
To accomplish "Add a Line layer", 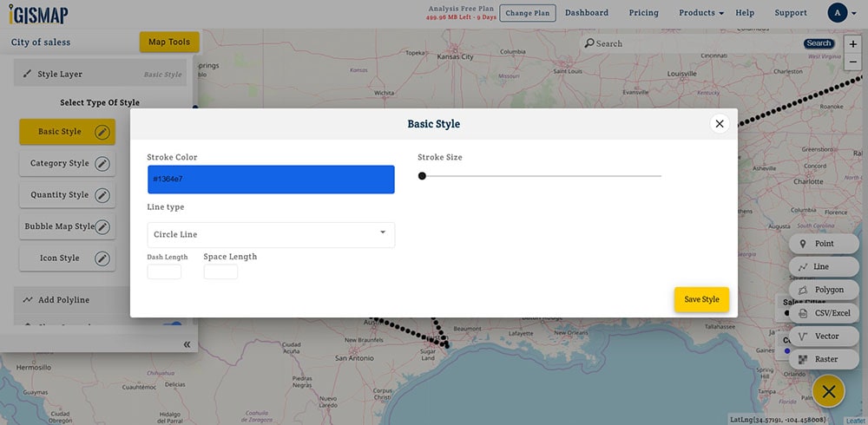I will (824, 267).
